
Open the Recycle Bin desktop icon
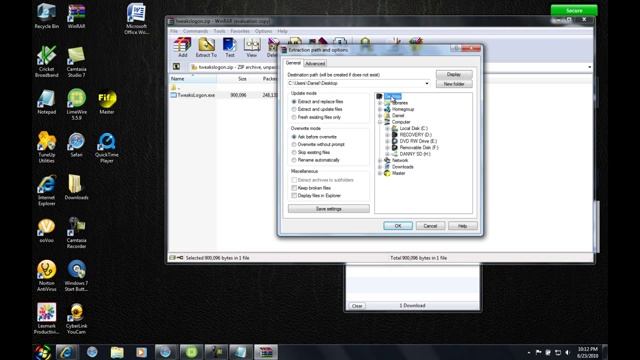47,16
